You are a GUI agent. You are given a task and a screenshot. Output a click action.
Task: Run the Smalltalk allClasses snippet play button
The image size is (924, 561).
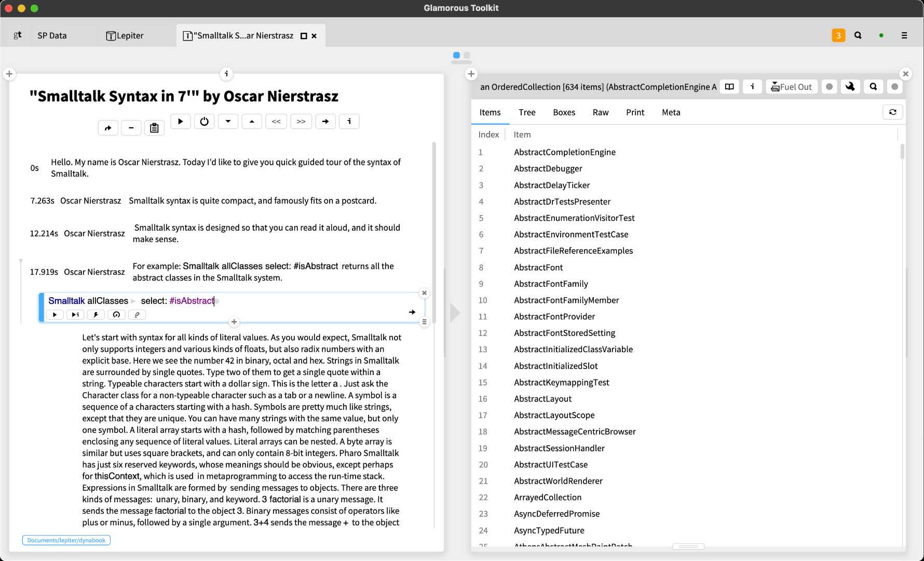click(x=55, y=315)
